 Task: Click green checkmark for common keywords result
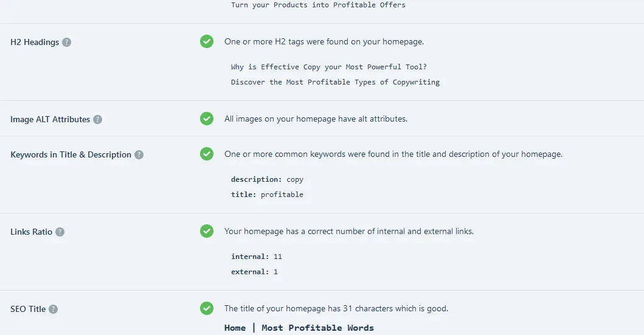[x=207, y=154]
